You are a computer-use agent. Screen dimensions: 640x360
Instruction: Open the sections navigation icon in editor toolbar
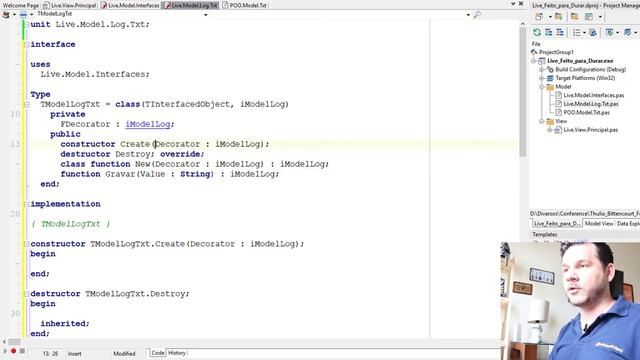coord(6,15)
